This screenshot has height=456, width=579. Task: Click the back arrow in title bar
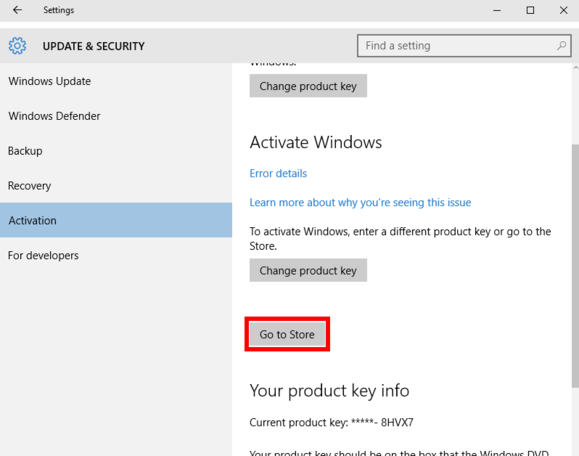coord(17,10)
